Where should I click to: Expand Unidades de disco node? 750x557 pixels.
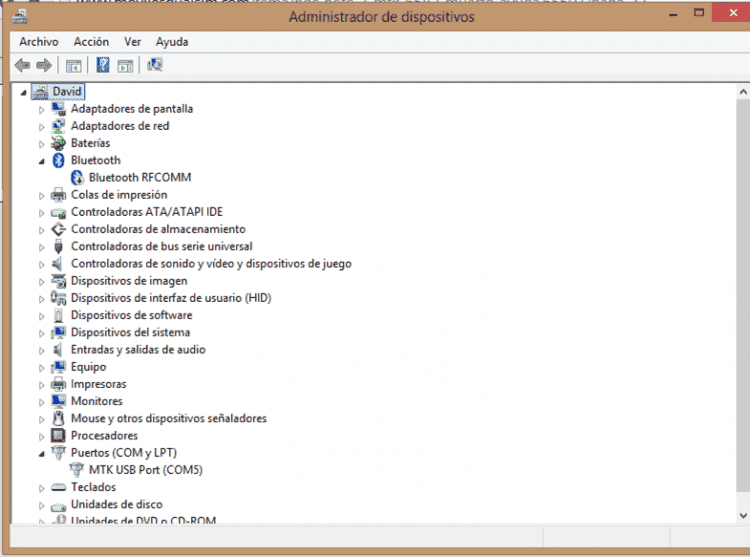coord(42,506)
